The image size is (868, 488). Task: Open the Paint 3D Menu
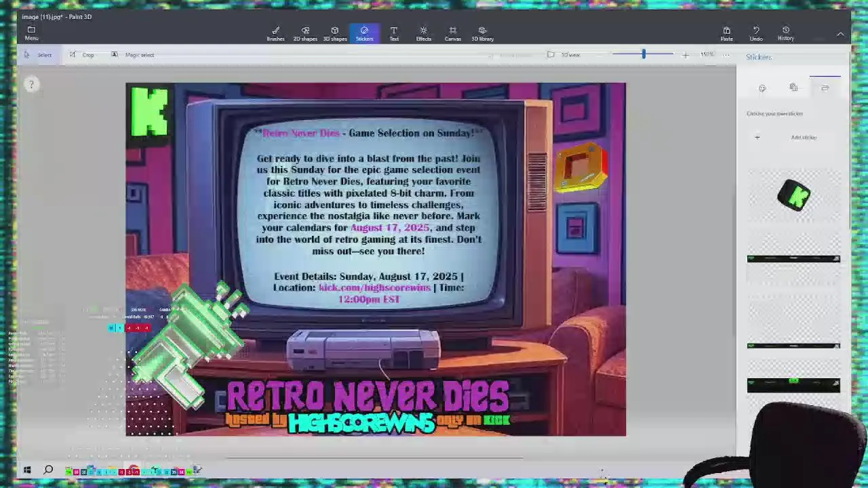click(x=31, y=33)
